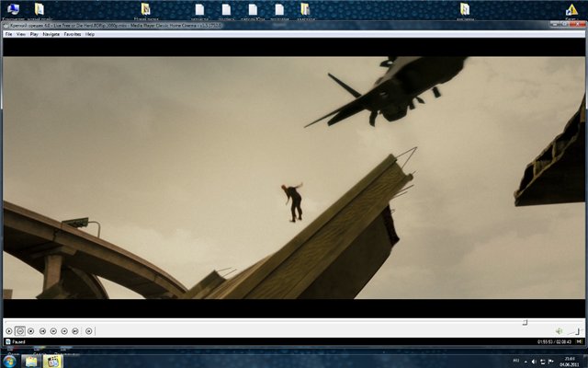Select the Computer desktop icon
The width and height of the screenshot is (588, 368).
pos(13,11)
